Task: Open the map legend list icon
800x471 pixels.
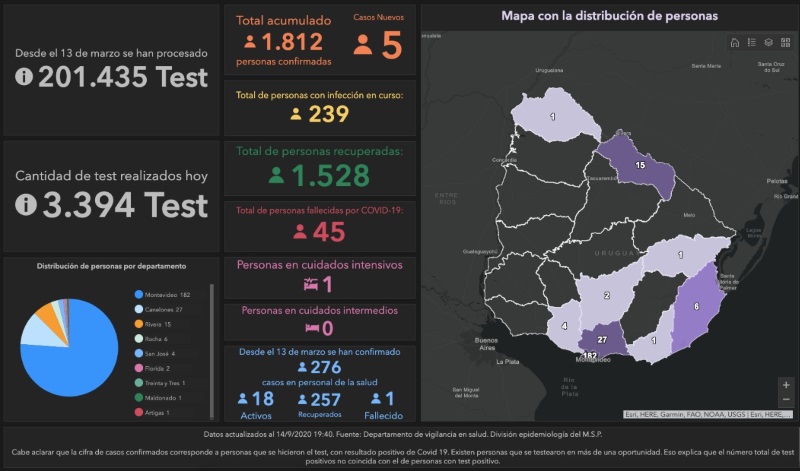Action: click(x=752, y=43)
